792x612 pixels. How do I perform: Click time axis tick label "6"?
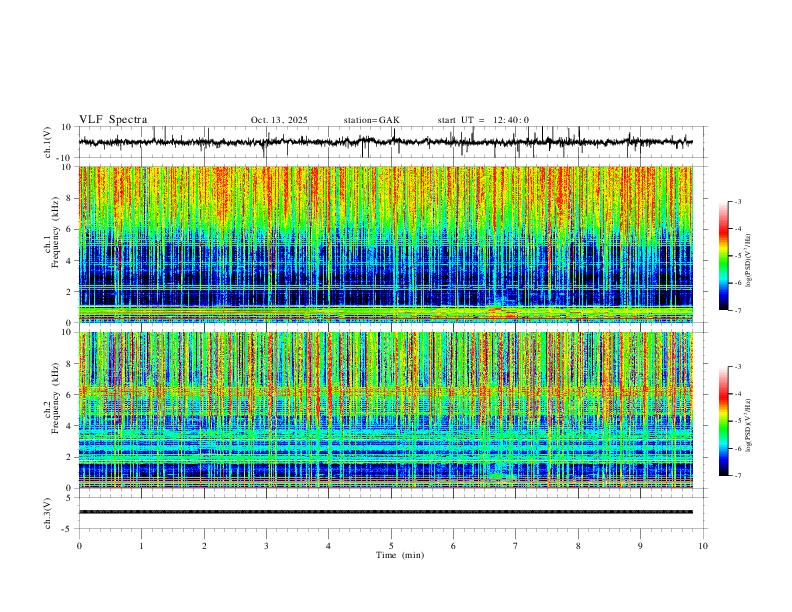[x=454, y=546]
